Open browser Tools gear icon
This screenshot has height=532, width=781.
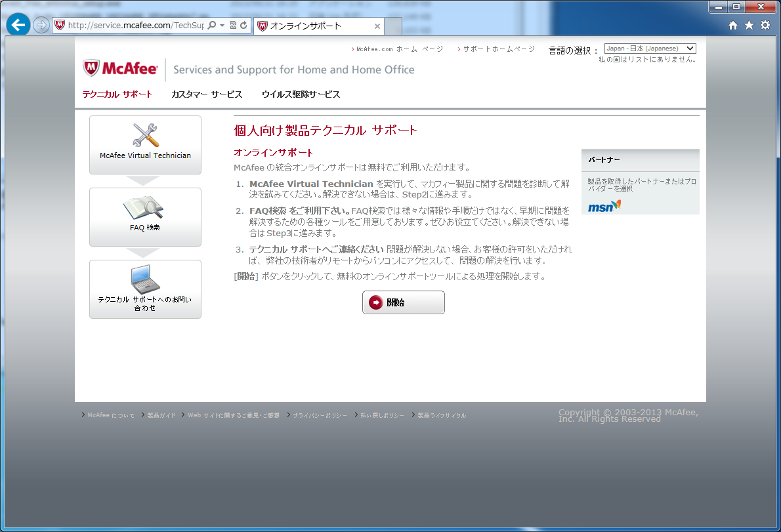pyautogui.click(x=765, y=26)
